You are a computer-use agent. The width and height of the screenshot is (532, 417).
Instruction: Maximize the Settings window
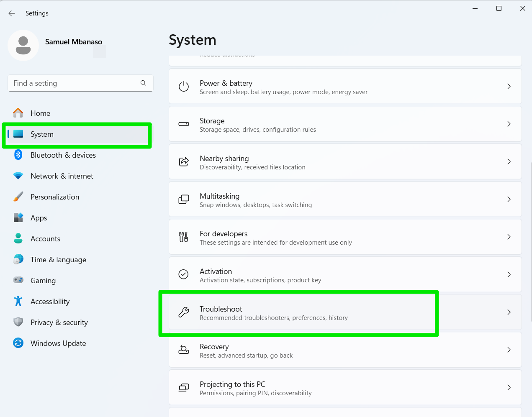pos(499,8)
